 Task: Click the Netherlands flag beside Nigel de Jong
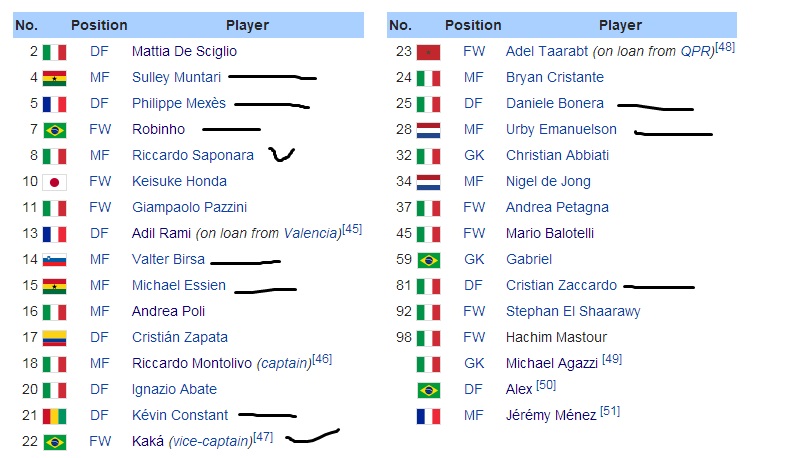(428, 182)
